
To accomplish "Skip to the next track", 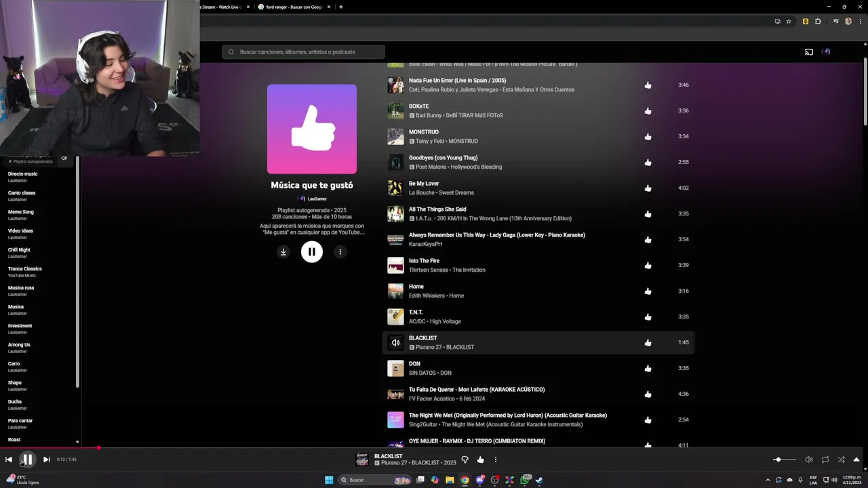I will click(46, 460).
